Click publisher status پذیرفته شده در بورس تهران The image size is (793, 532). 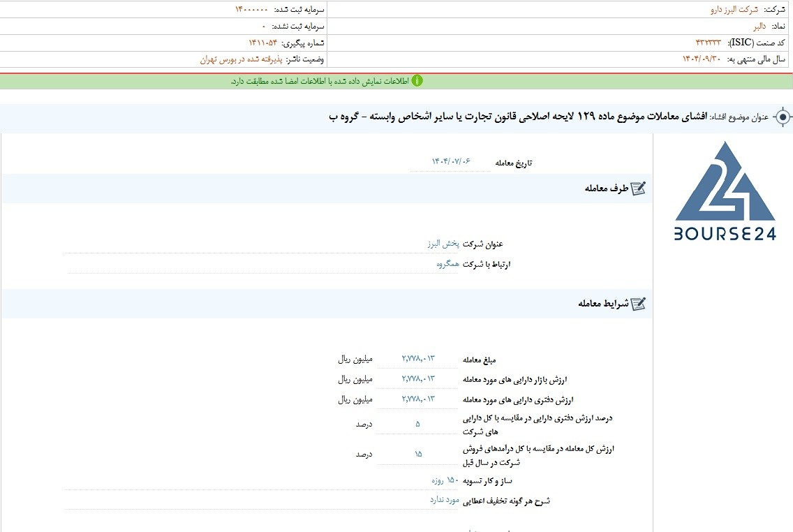pyautogui.click(x=242, y=59)
